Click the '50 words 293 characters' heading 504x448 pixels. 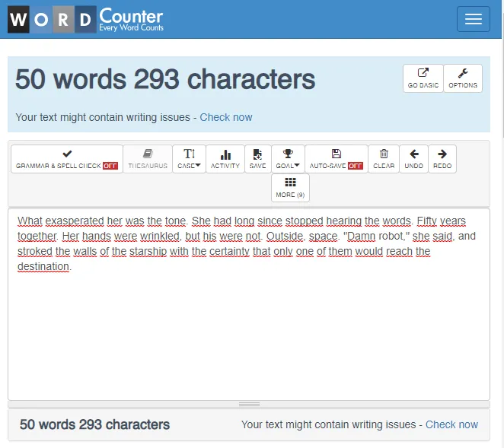pos(165,79)
